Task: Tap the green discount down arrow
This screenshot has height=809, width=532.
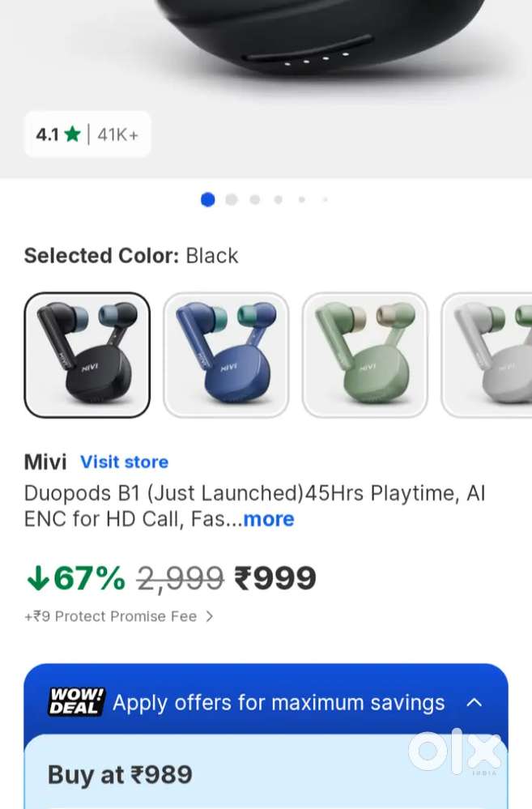Action: (37, 578)
